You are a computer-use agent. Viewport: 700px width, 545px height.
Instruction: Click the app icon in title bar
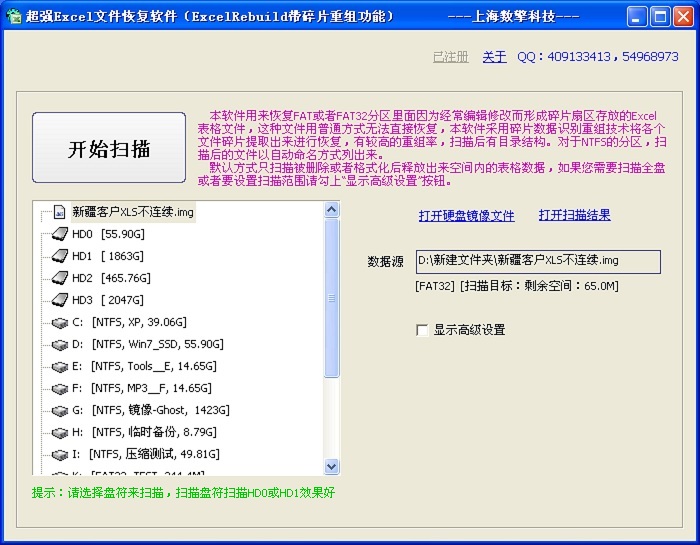click(x=14, y=17)
